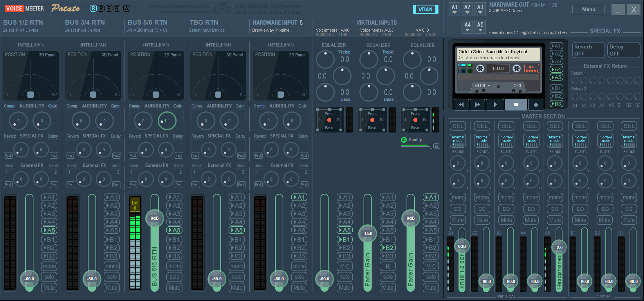Image resolution: width=644 pixels, height=301 pixels.
Task: Open hardware out A2 device dropdown
Action: [x=467, y=9]
